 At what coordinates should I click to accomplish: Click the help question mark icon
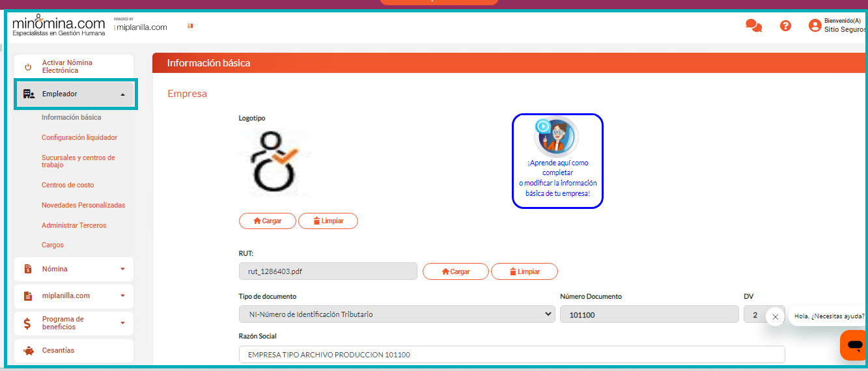pyautogui.click(x=786, y=26)
